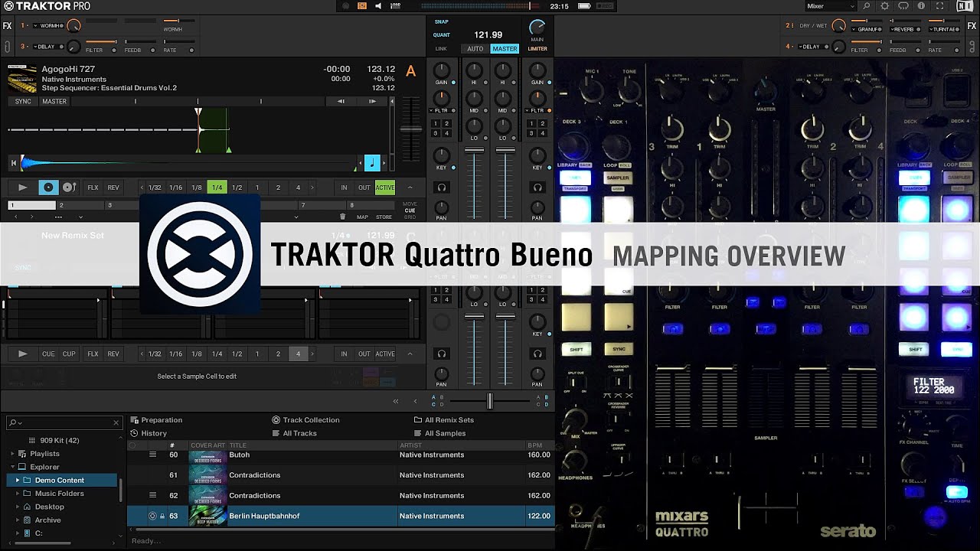This screenshot has height=551, width=980.
Task: Toggle the LINK button
Action: pyautogui.click(x=442, y=49)
